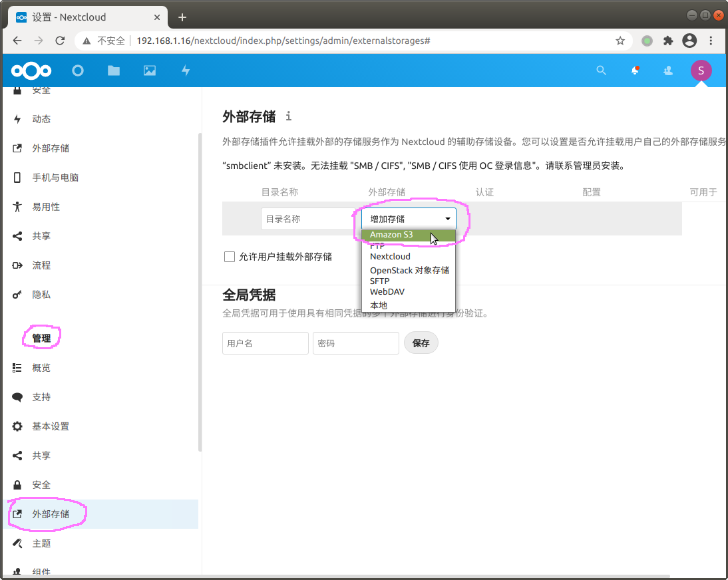Select WebDAV from storage list
The width and height of the screenshot is (728, 580).
tap(408, 292)
